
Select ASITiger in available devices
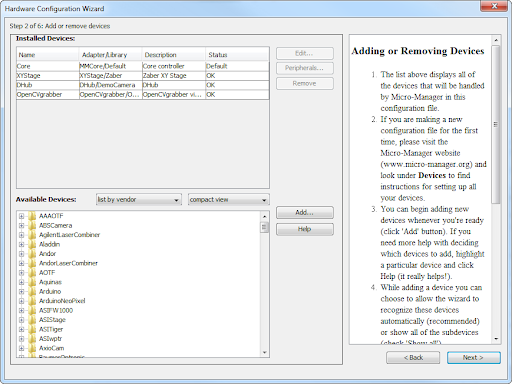[x=51, y=329]
